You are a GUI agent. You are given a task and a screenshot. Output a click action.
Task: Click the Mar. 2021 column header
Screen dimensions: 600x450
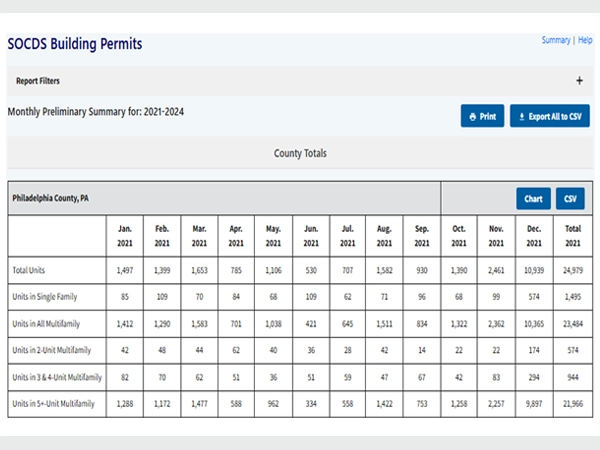(199, 236)
